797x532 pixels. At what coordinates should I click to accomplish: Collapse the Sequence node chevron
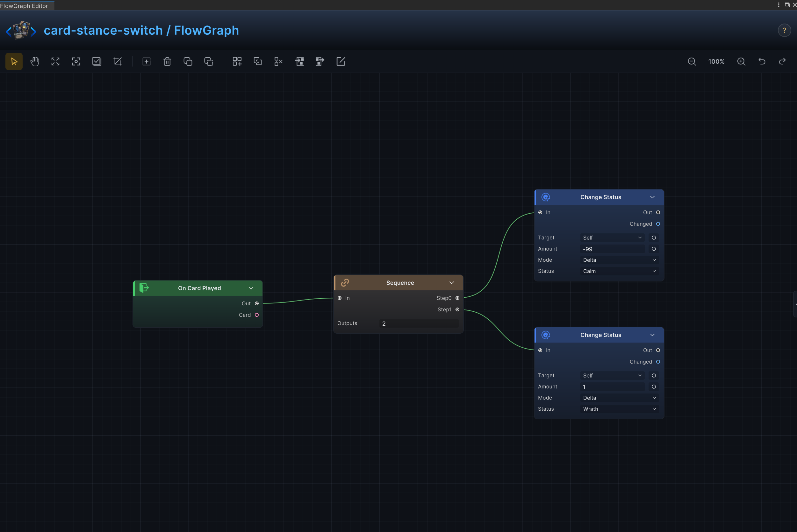[452, 283]
